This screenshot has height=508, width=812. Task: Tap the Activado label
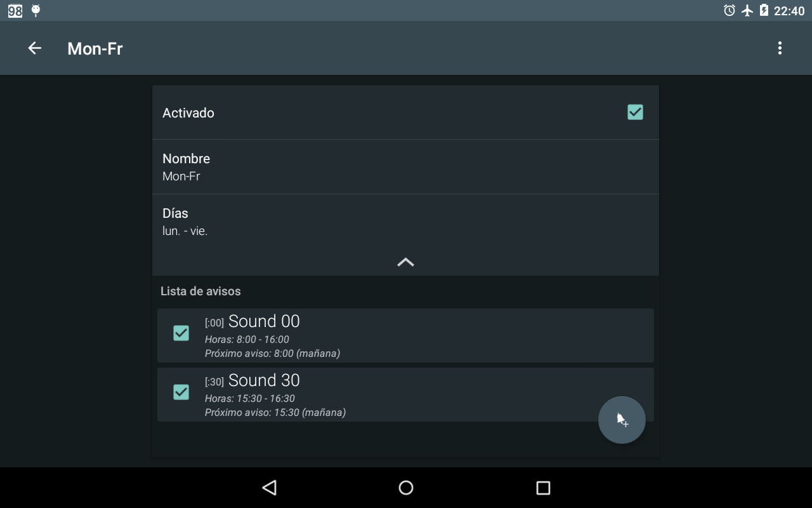point(188,113)
